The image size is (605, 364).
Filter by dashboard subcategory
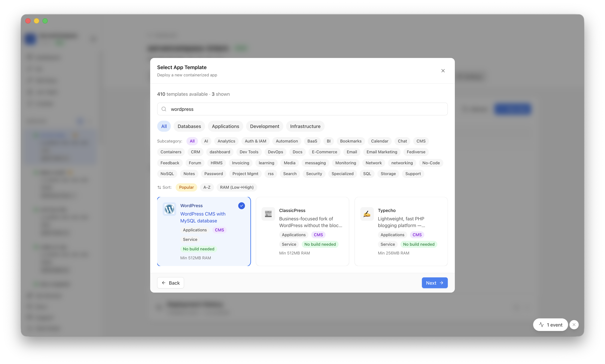click(x=219, y=152)
